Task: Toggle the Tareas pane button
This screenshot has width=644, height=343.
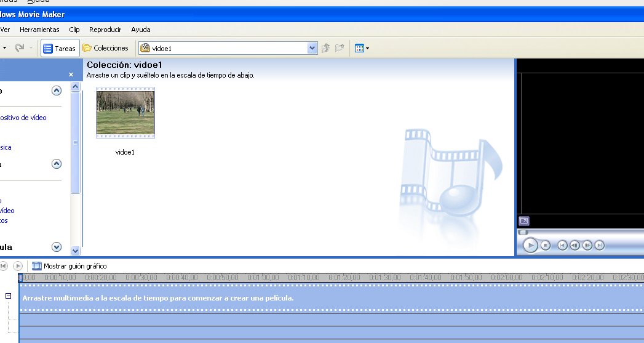Action: point(60,48)
